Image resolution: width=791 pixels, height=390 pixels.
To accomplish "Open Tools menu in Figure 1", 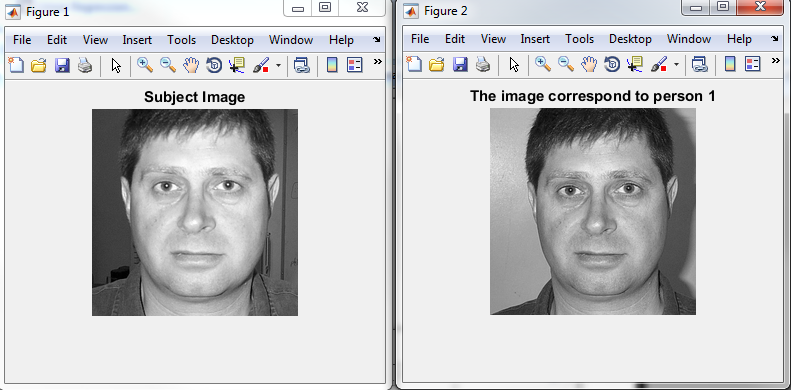I will [182, 40].
